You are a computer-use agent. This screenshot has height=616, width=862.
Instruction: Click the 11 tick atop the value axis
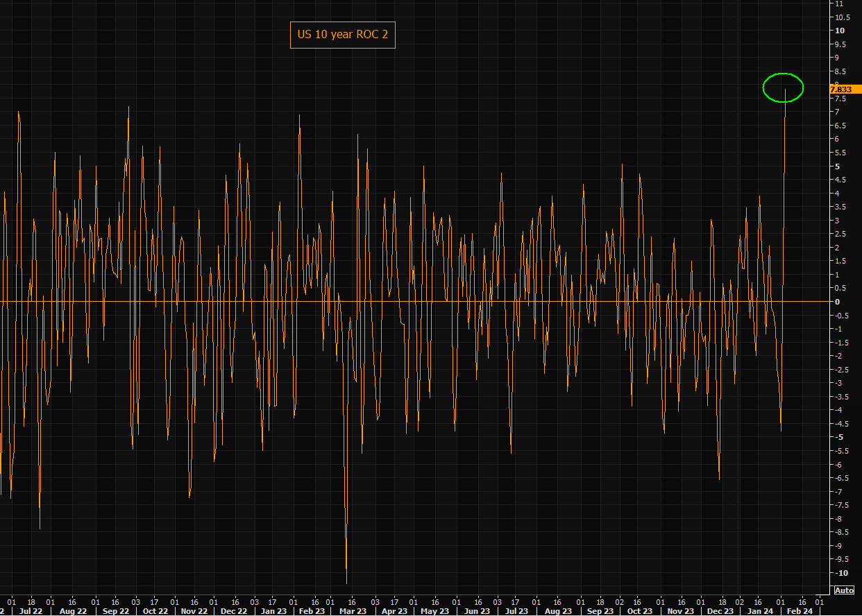[839, 3]
